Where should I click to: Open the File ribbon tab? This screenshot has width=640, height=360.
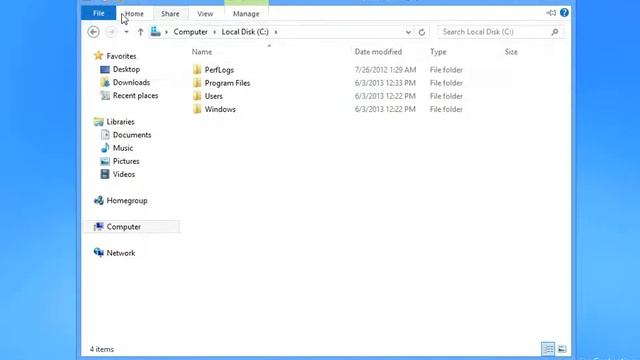(98, 13)
